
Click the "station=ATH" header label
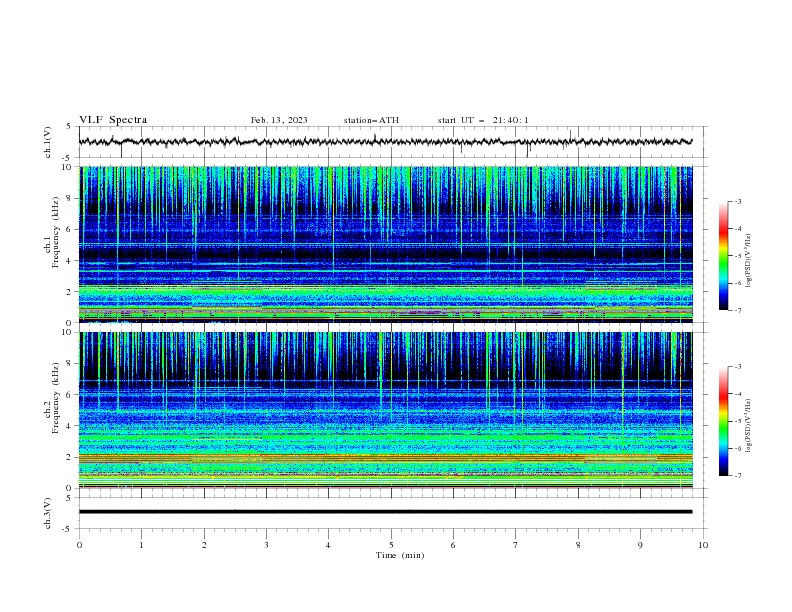click(x=371, y=120)
